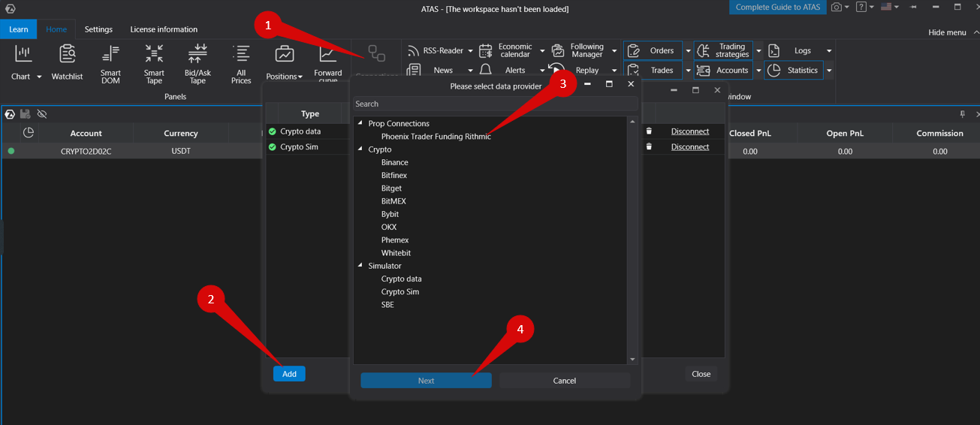The width and height of the screenshot is (980, 425).
Task: Switch to the Settings tab
Action: 98,29
